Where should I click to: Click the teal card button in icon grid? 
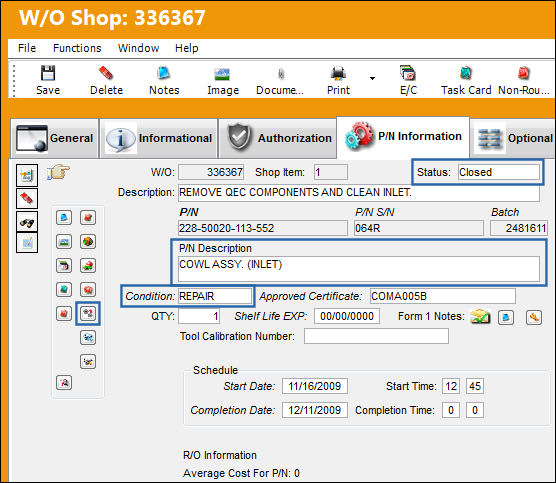(x=64, y=289)
